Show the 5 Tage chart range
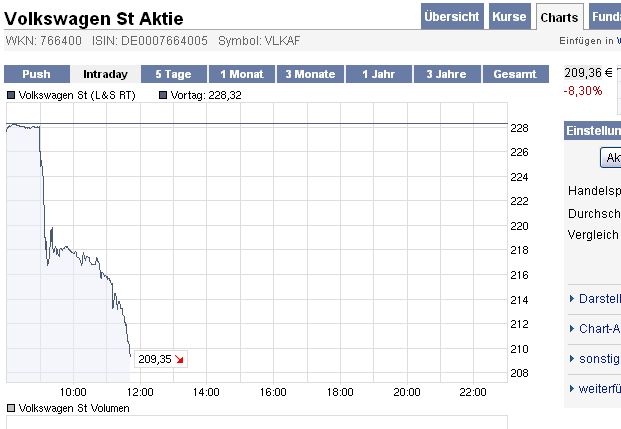Viewport: 621px width, 429px height. tap(173, 74)
